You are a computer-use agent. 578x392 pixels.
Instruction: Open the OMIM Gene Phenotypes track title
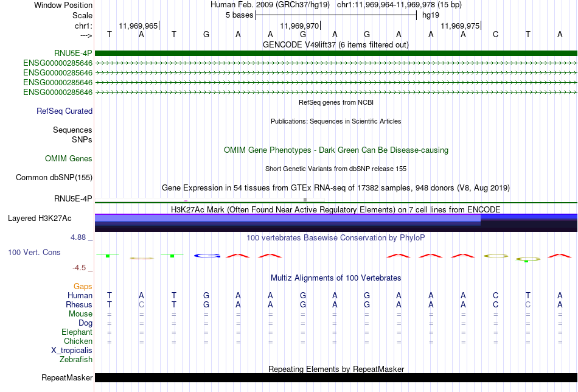[x=336, y=150]
